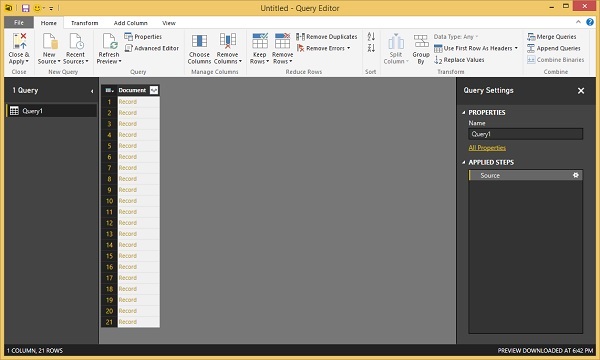
Task: Collapse the Queries pane with the arrow
Action: tap(92, 91)
